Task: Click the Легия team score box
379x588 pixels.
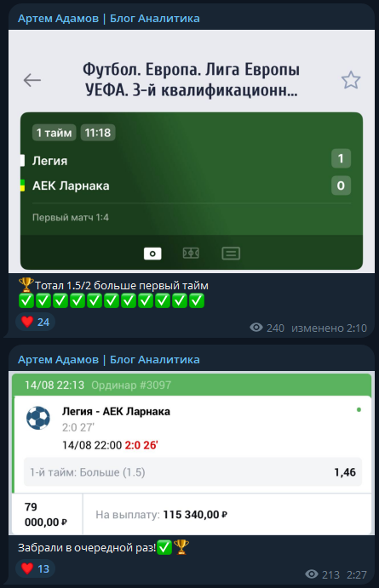Action: tap(341, 158)
